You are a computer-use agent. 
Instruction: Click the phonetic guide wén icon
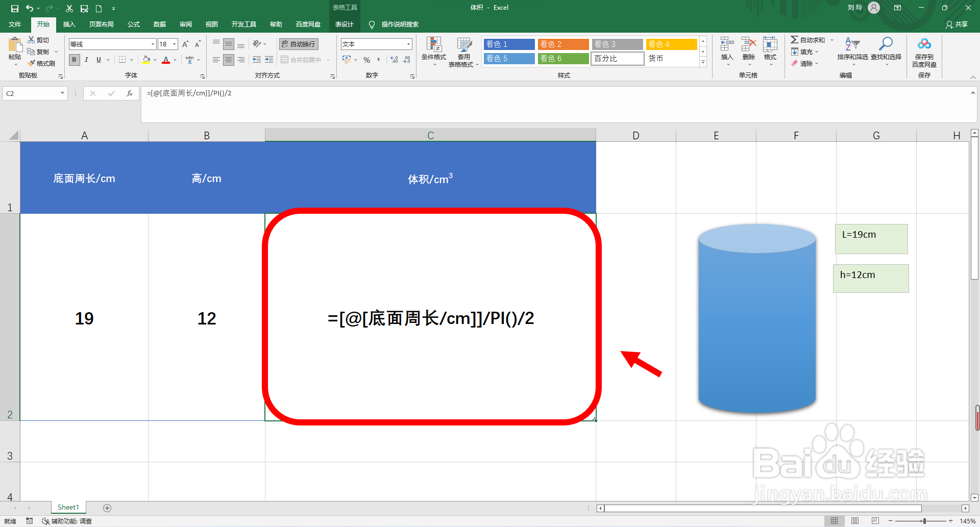click(x=190, y=60)
